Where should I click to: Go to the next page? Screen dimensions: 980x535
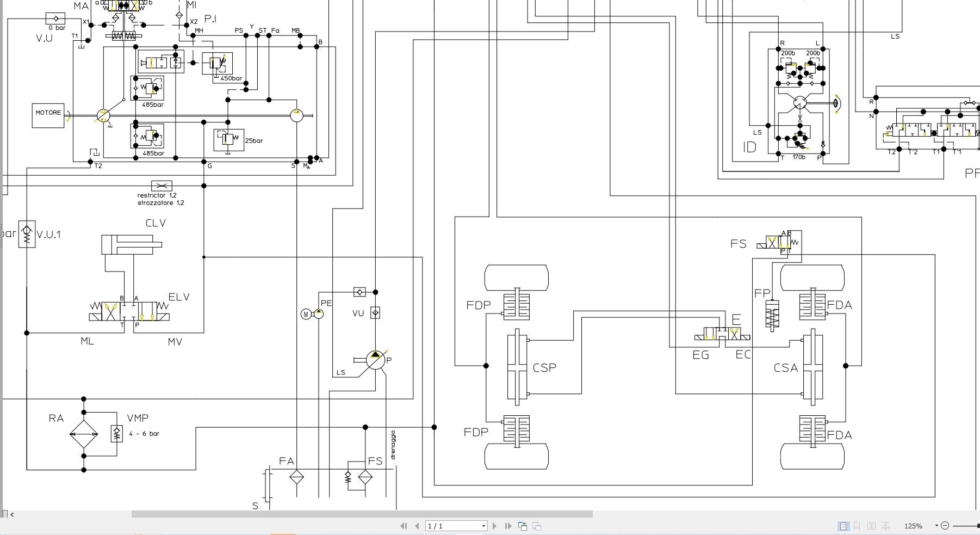click(x=494, y=526)
